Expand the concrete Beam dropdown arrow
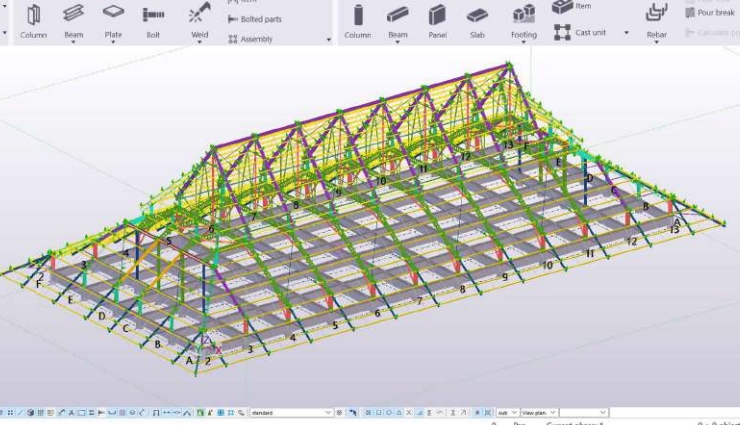746x425 pixels. click(x=398, y=42)
